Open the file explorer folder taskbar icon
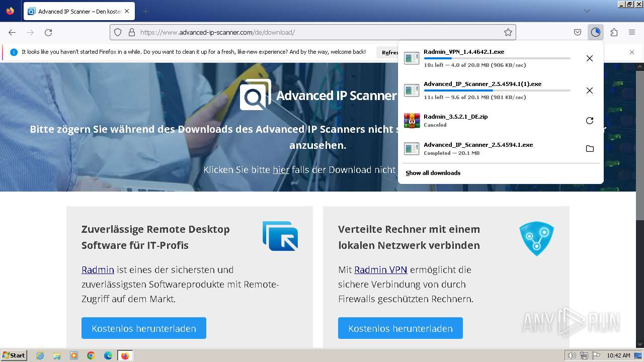The height and width of the screenshot is (362, 644). (57, 355)
